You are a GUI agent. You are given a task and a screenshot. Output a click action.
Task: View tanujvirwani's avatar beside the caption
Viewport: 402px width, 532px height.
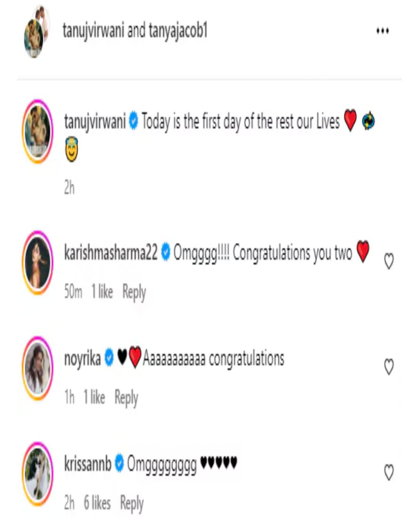[38, 131]
